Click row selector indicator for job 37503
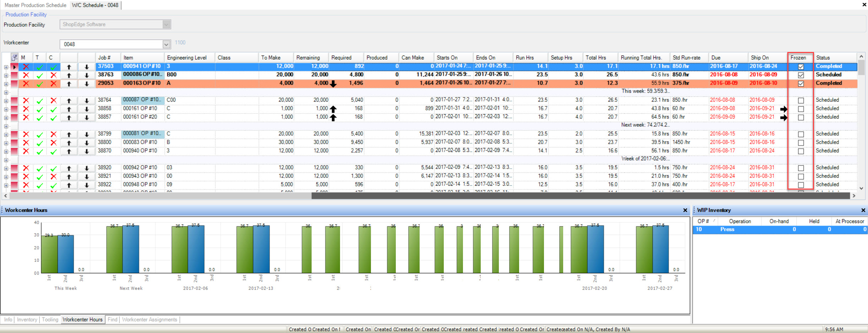Viewport: 868px width, 333px height. (14, 67)
